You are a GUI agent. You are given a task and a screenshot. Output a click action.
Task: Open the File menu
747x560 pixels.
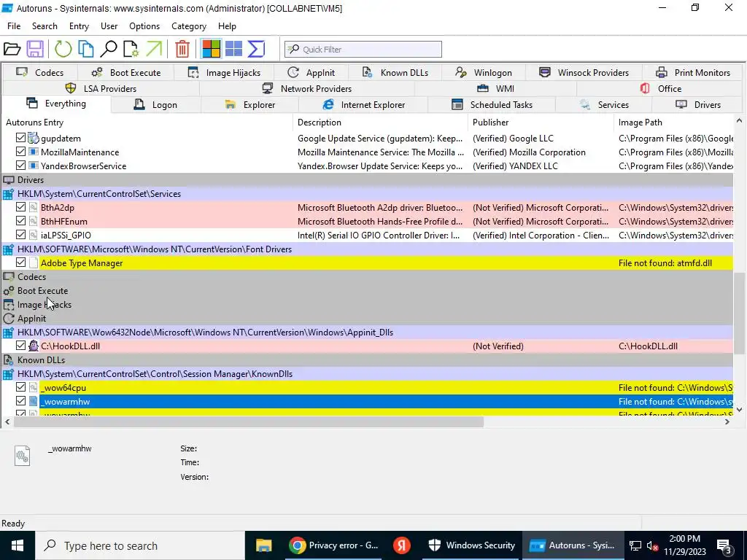pos(14,26)
